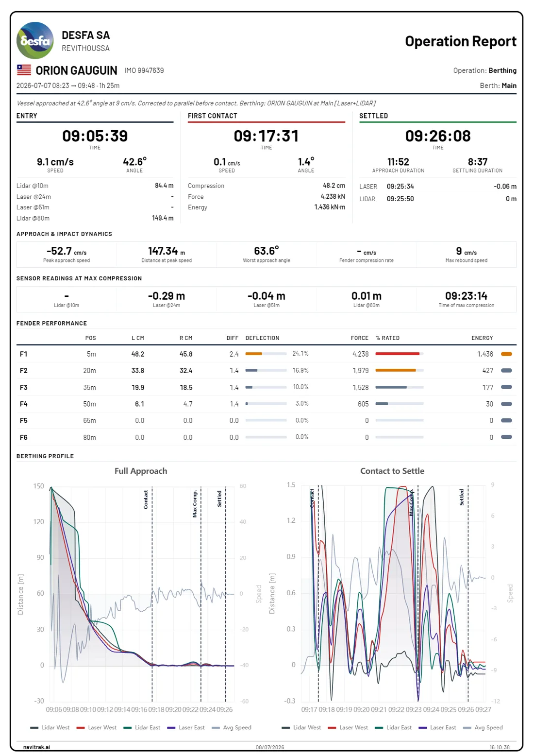Click the worst approach angle 63.6°
534x756 pixels.
pyautogui.click(x=267, y=251)
